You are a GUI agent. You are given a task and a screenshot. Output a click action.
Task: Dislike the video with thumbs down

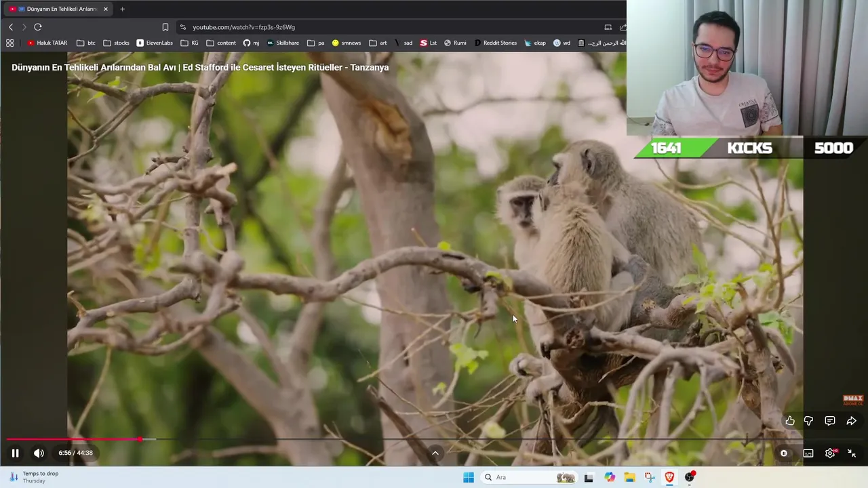(808, 421)
